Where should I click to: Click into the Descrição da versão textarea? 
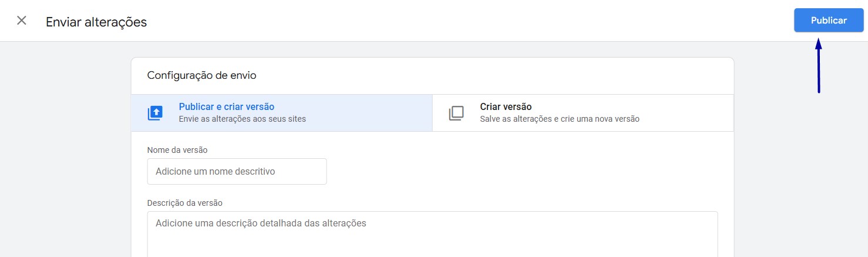432,234
